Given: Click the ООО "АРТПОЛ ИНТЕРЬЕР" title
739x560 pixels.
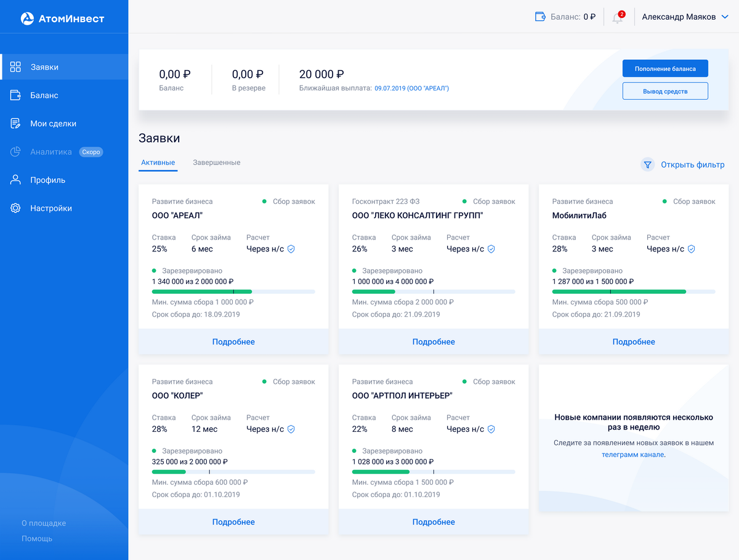Looking at the screenshot, I should 402,396.
